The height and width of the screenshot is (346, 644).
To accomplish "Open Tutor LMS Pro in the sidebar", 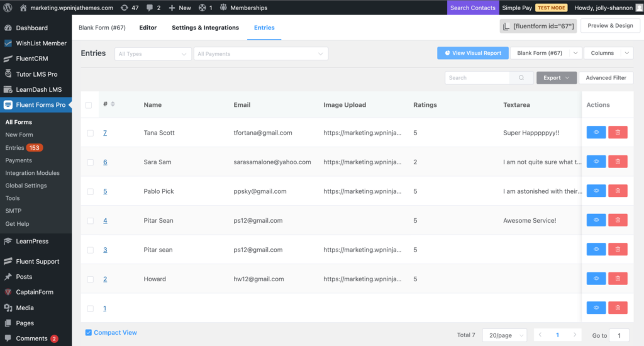I will point(36,74).
